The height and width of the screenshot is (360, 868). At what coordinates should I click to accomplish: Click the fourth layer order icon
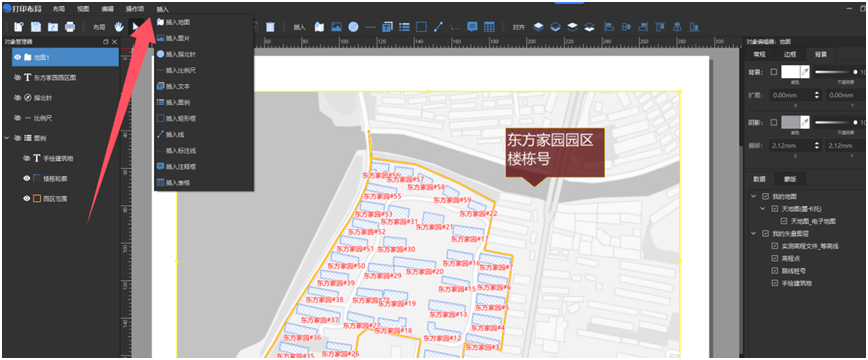[590, 27]
